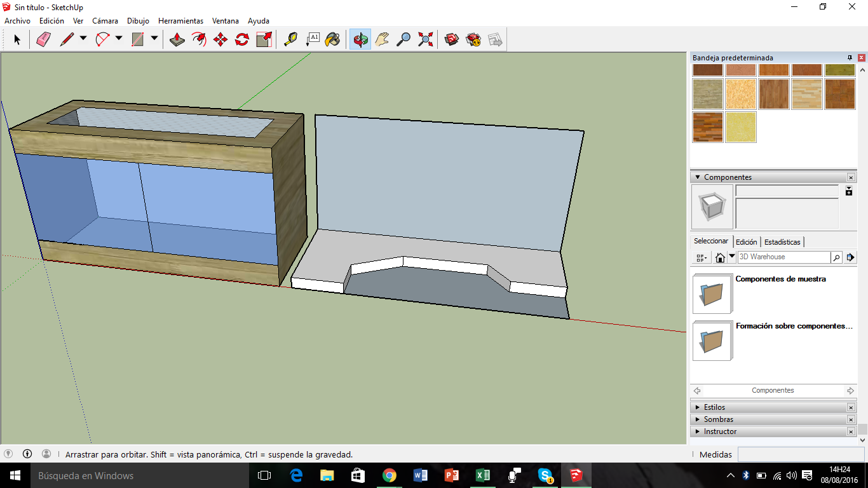Image resolution: width=868 pixels, height=488 pixels.
Task: Open the Herramientas menu
Action: pyautogui.click(x=180, y=21)
